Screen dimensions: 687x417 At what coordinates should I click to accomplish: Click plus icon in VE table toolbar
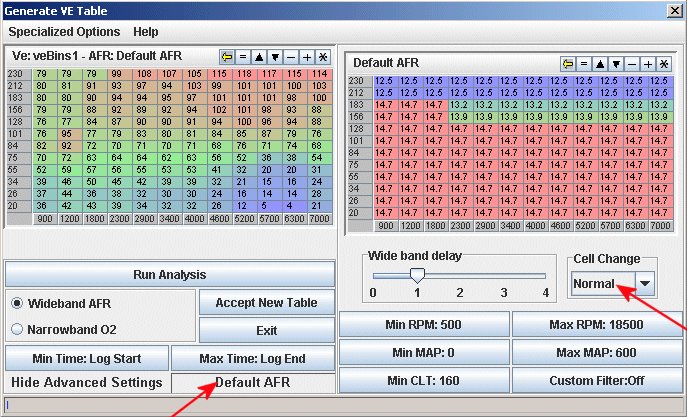[307, 57]
